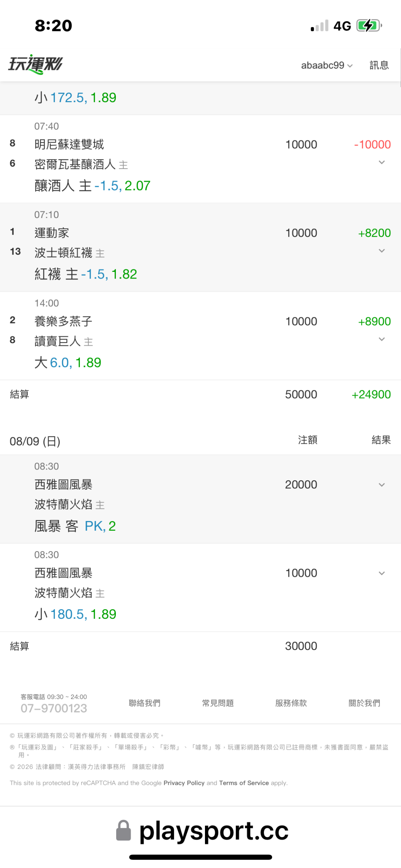
Task: Tap the cellular signal strength icon
Action: pos(320,26)
